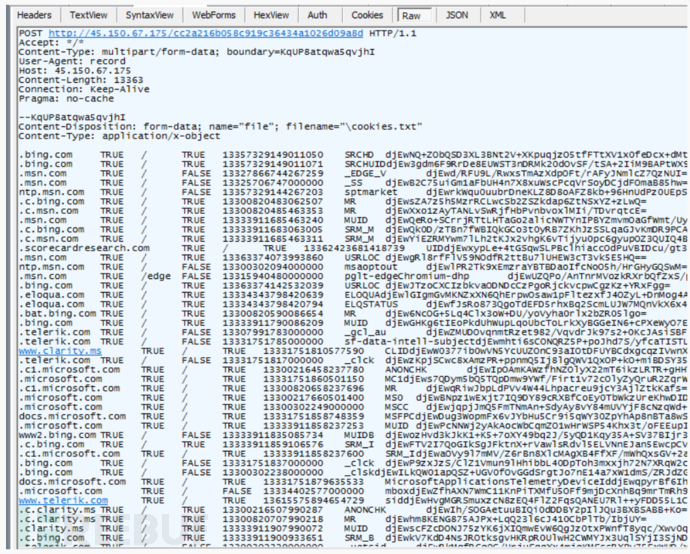Click the _EDGE_V cookie name
Screen dimensions: 690x554
(x=365, y=173)
